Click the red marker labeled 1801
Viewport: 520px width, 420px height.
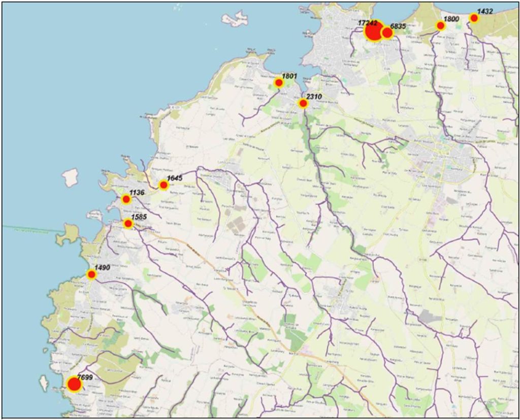[279, 83]
